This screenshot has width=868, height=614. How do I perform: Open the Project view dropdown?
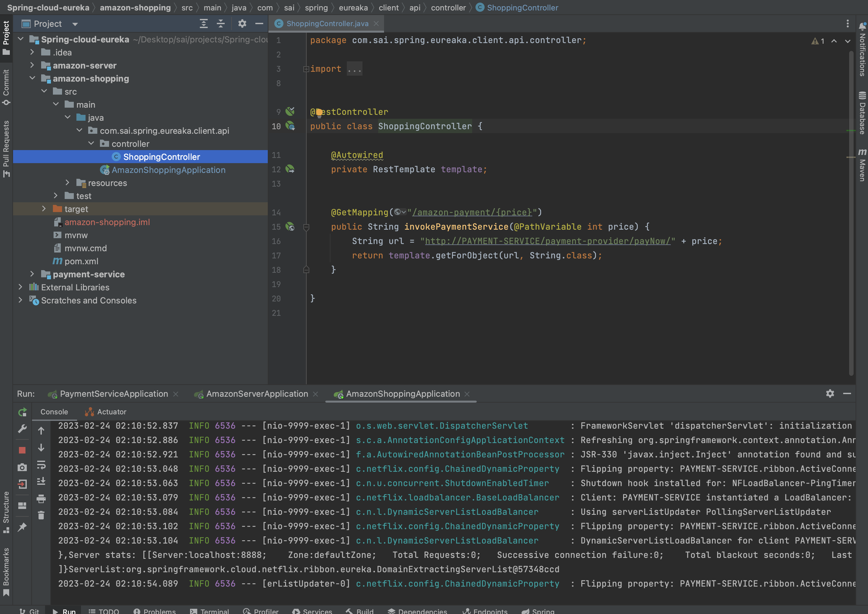click(x=74, y=23)
